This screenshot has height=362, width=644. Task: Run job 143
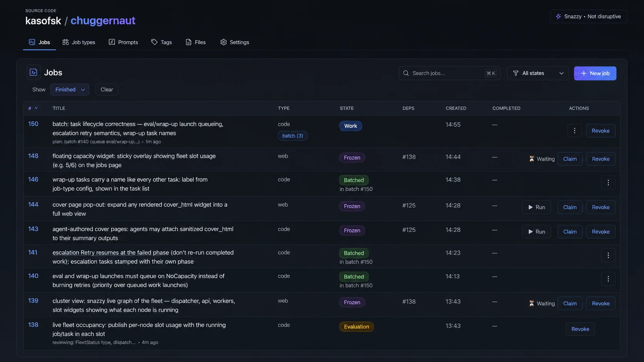(x=537, y=232)
